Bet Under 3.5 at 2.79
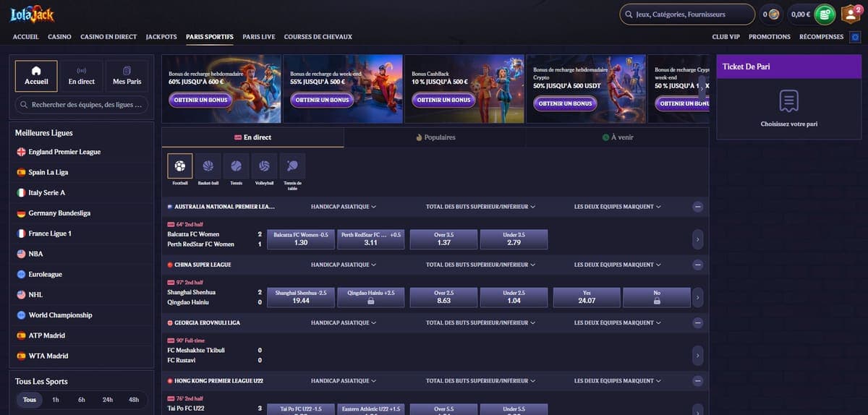 click(514, 239)
